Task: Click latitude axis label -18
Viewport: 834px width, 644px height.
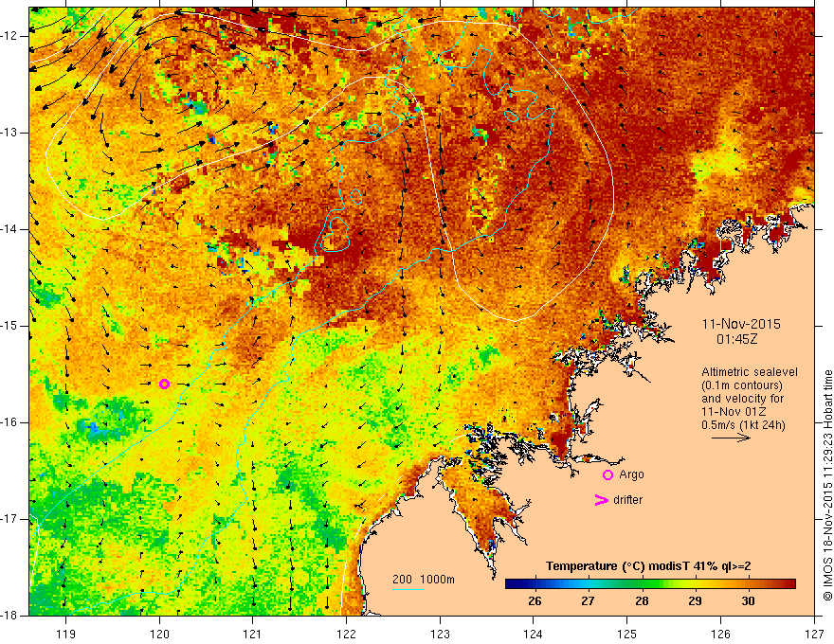Action: point(9,616)
